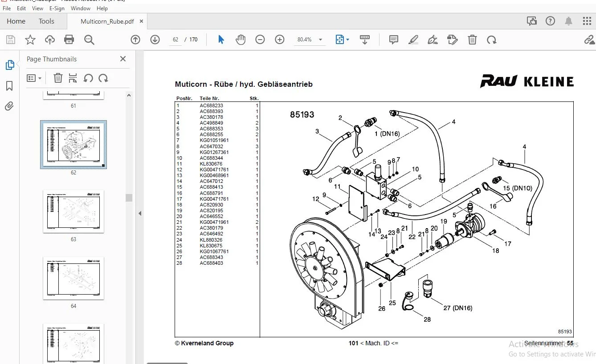Click part number AC688233 in the list
Viewport: 596px width, 364px height.
pos(212,105)
